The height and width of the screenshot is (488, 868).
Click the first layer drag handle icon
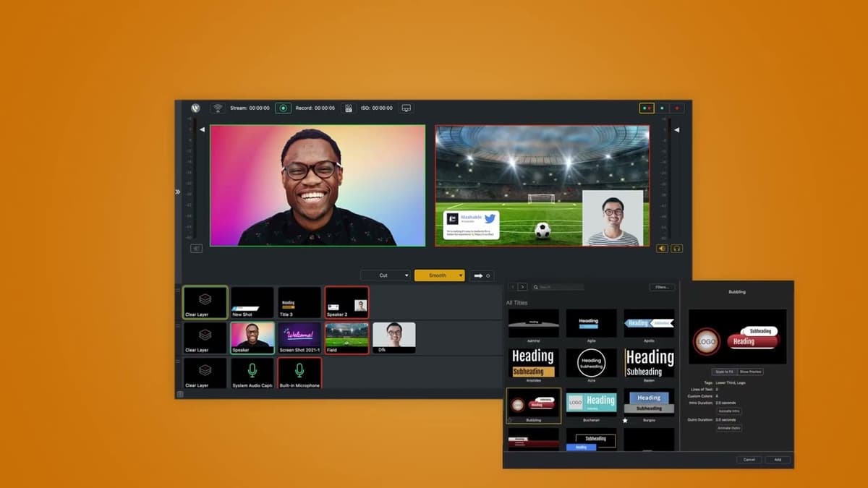point(179,291)
